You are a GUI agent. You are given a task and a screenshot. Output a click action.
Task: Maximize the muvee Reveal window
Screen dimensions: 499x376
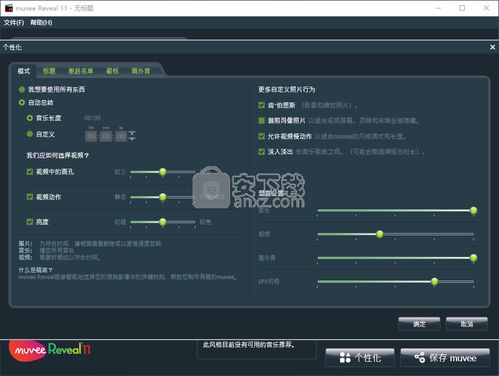(x=462, y=8)
